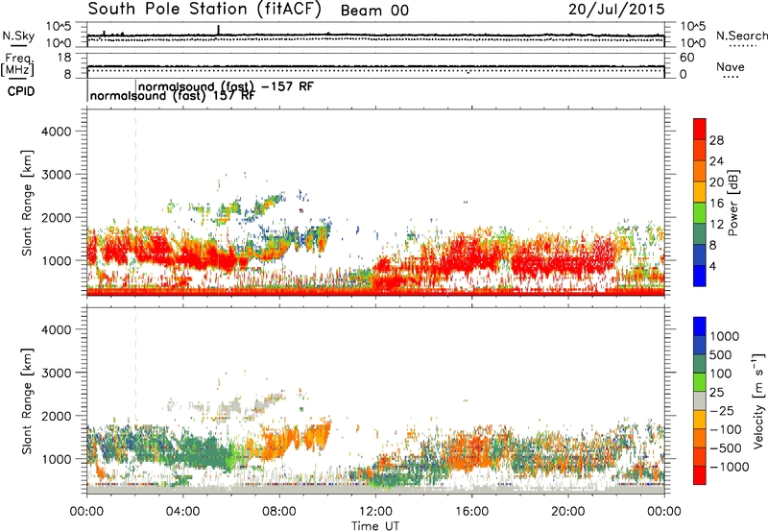Click the red top segment of Power colorbar
Screen dimensions: 768x532
click(700, 129)
